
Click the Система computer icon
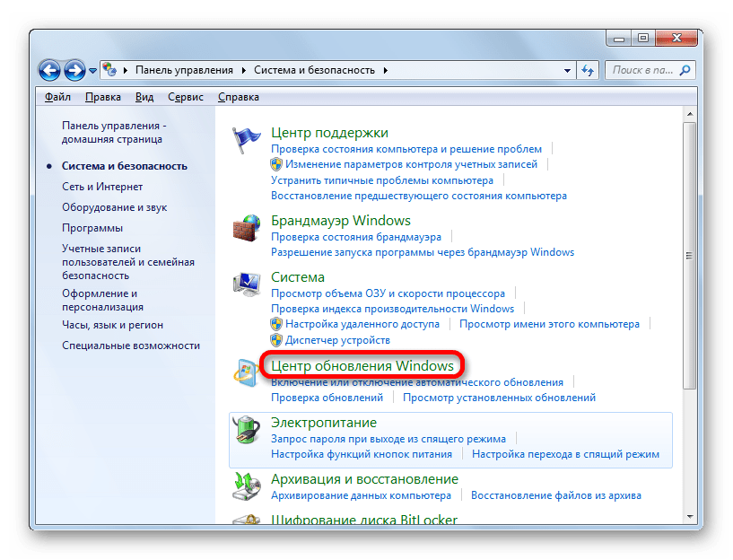point(246,285)
